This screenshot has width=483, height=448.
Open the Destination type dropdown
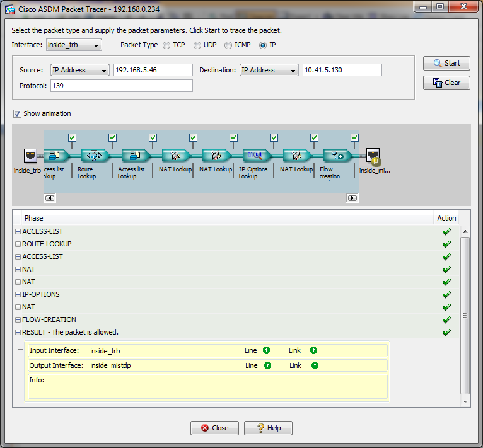coord(269,70)
